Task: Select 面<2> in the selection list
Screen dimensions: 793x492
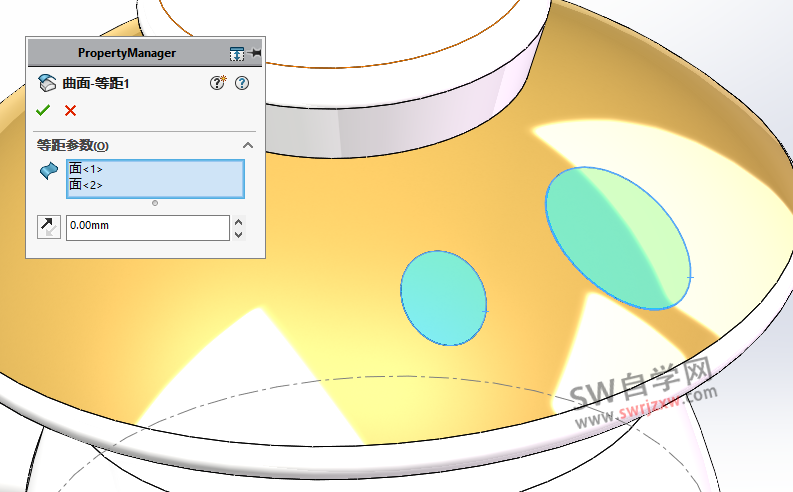Action: (86, 185)
